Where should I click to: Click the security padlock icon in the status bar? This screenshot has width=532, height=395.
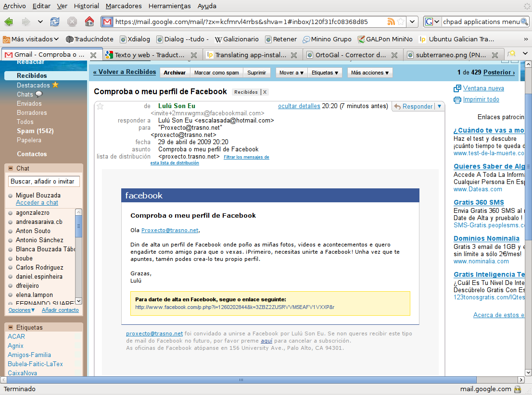pyautogui.click(x=518, y=389)
